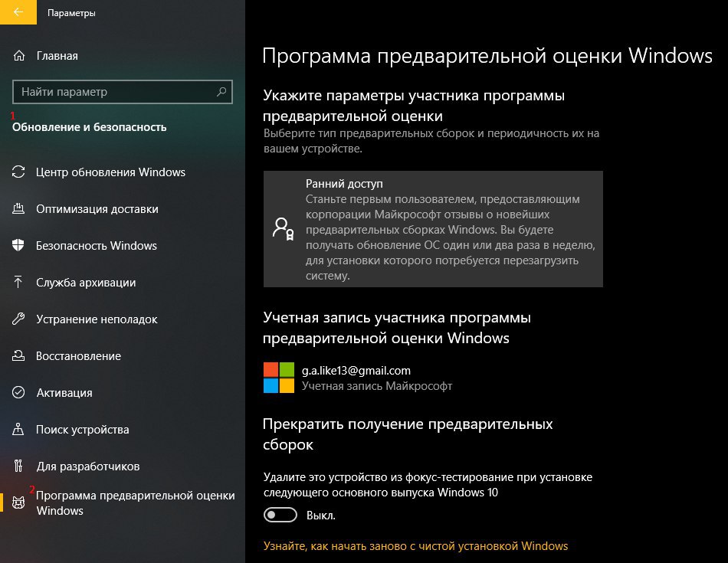Screen dimensions: 728x563
Task: Open Устранение неполадок section
Action: point(97,319)
